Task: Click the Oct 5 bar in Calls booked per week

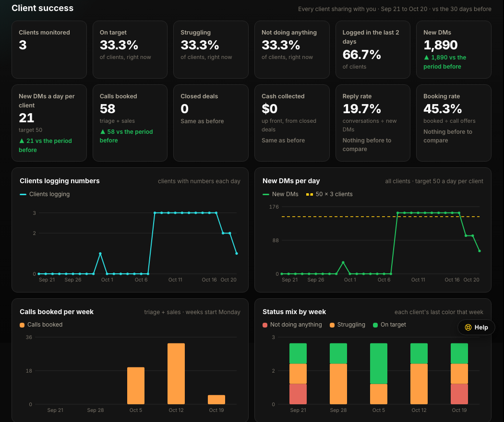Action: (136, 386)
